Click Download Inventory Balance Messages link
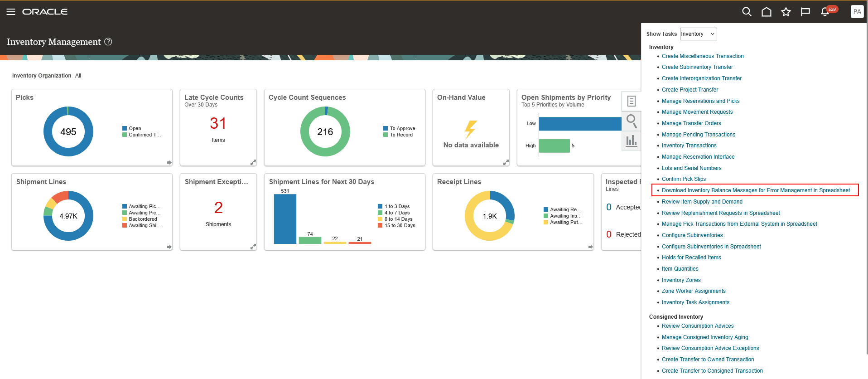This screenshot has width=868, height=379. coord(756,190)
